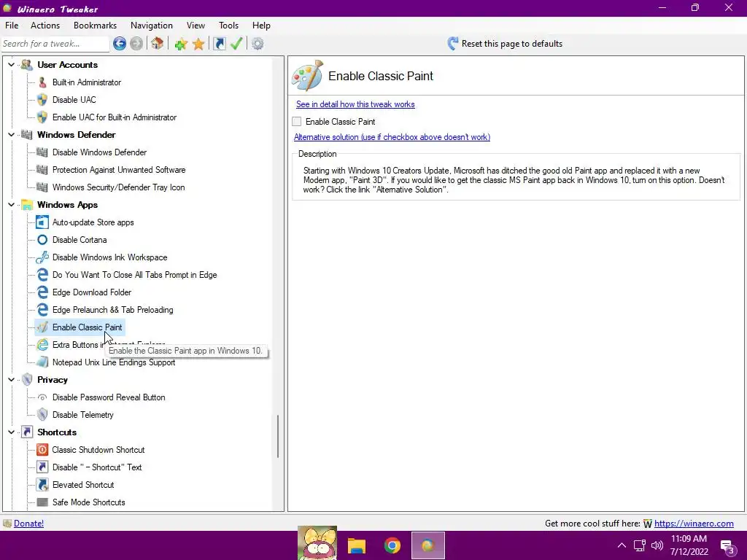Go back with the blue arrow toolbar button

tap(120, 44)
